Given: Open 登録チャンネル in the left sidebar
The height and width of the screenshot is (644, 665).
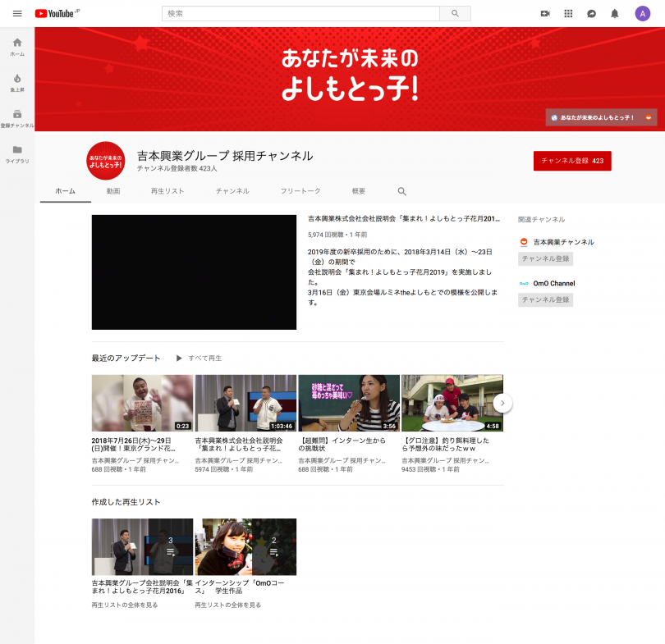Looking at the screenshot, I should [x=16, y=117].
